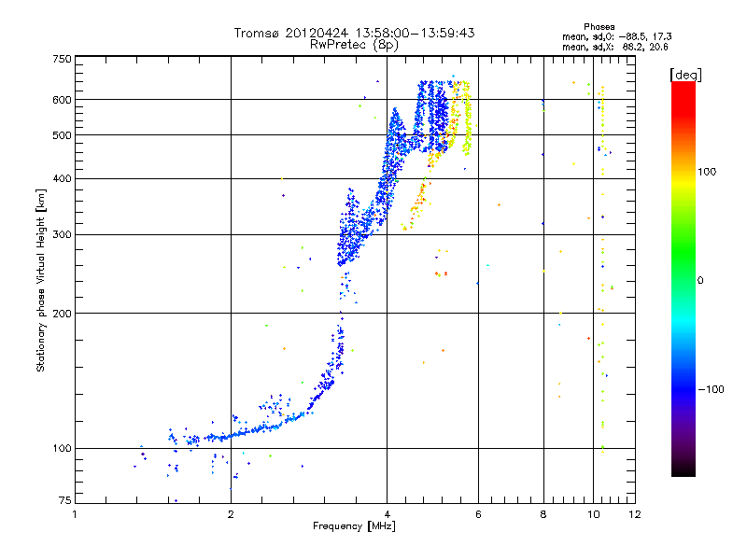Screen dimensions: 747x560
Task: Click the plot title 'Tromsø 20120424 13:58:00-13:59:43'
Action: pyautogui.click(x=354, y=33)
